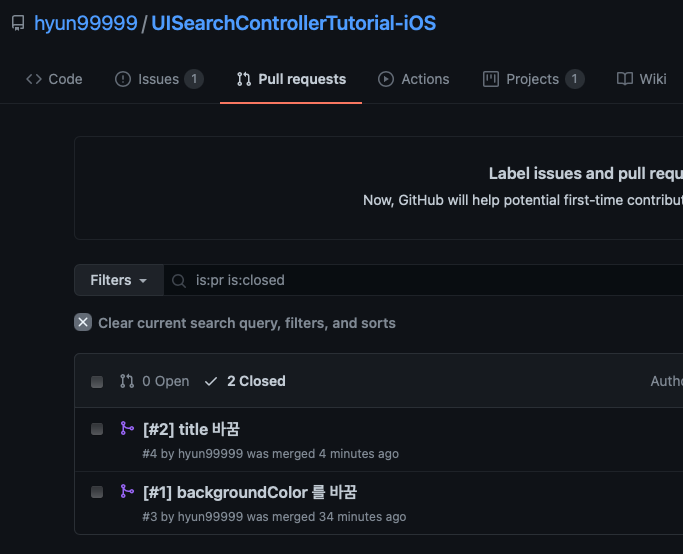The width and height of the screenshot is (683, 554).
Task: Open UISearchControllerTutorial-iOS repository link
Action: [x=294, y=23]
